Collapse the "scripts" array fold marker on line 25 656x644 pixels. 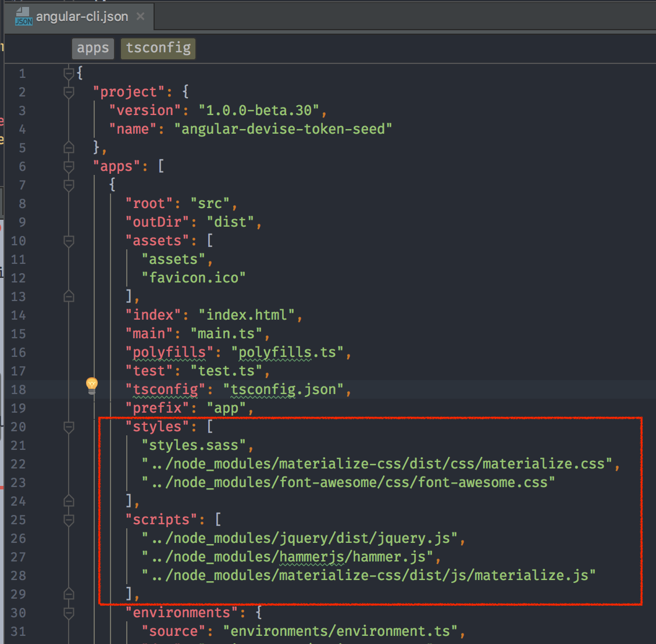point(68,520)
